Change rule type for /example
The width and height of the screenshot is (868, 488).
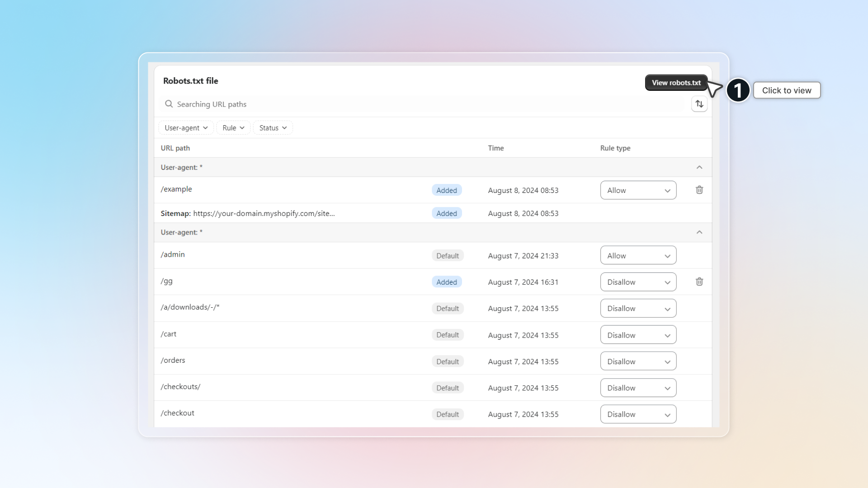point(638,190)
